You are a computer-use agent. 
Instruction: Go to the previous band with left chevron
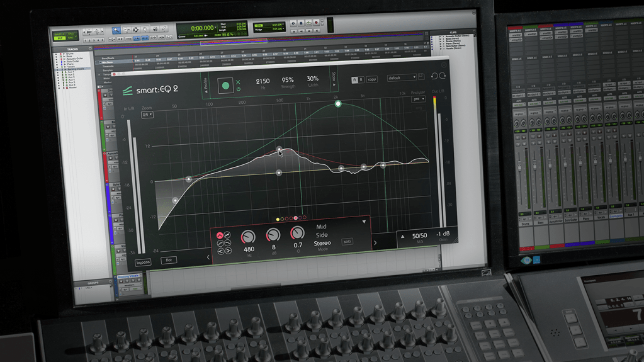click(208, 257)
